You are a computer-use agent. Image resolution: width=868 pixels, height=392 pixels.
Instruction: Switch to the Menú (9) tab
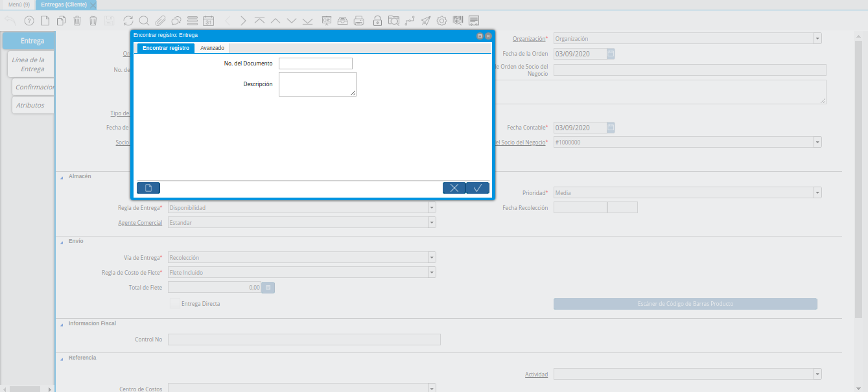[19, 5]
